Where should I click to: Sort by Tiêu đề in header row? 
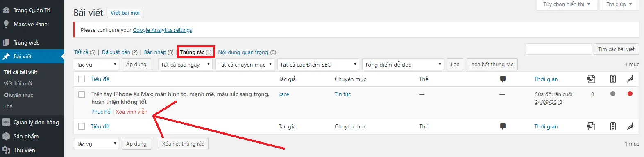point(100,79)
